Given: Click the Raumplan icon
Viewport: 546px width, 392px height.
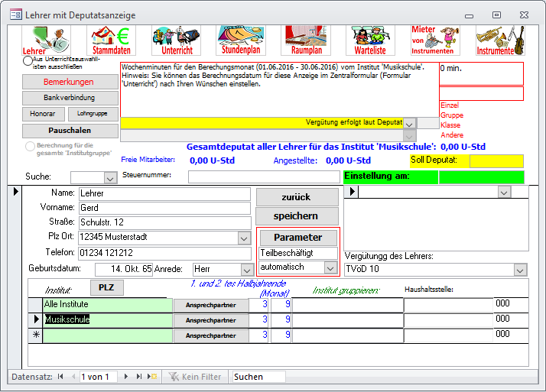Looking at the screenshot, I should point(306,40).
